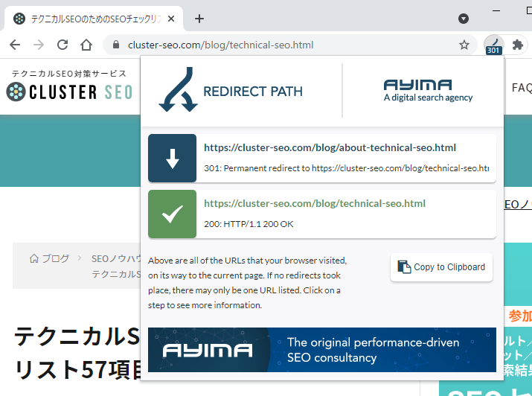
Task: Open a new browser tab
Action: click(199, 19)
